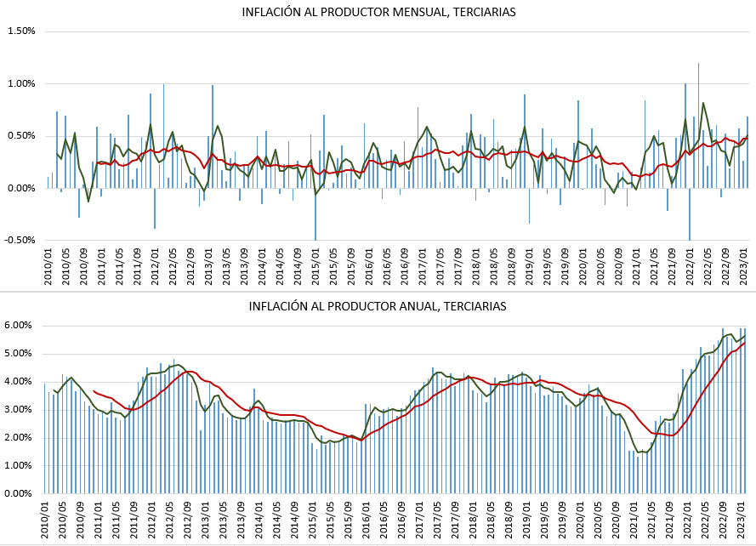Click the 2019/09 date label in the annual chart
This screenshot has width=756, height=546.
(x=562, y=520)
